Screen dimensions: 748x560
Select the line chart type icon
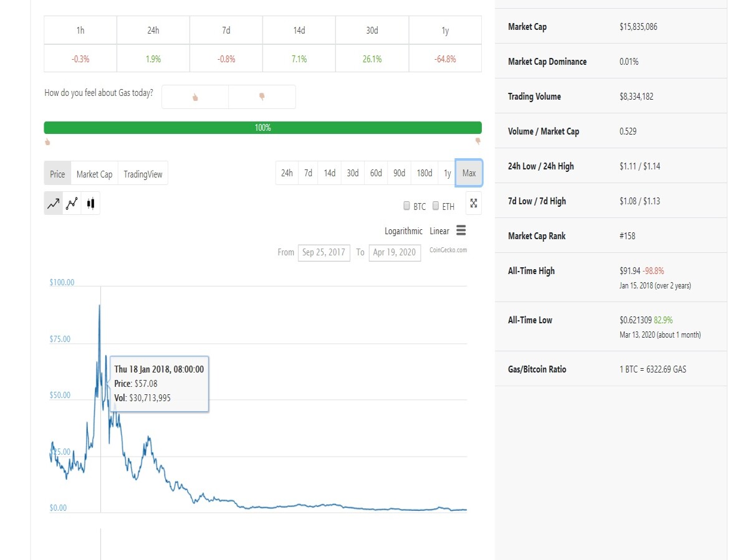coord(54,203)
